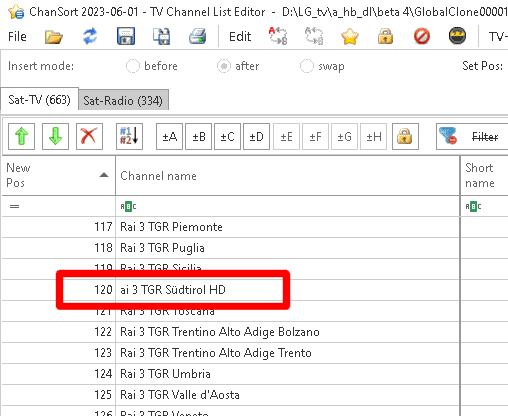The image size is (508, 416).
Task: Click the ninja hide channel icon
Action: tap(457, 36)
